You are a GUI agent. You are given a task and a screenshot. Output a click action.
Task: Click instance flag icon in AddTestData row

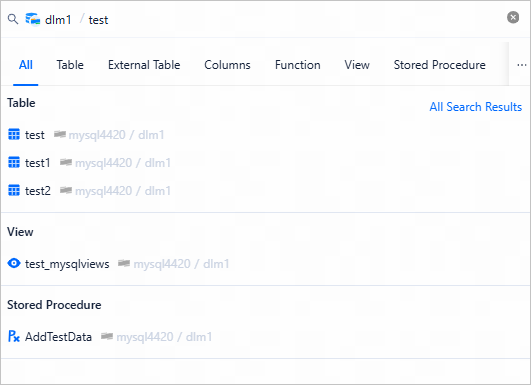[107, 336]
